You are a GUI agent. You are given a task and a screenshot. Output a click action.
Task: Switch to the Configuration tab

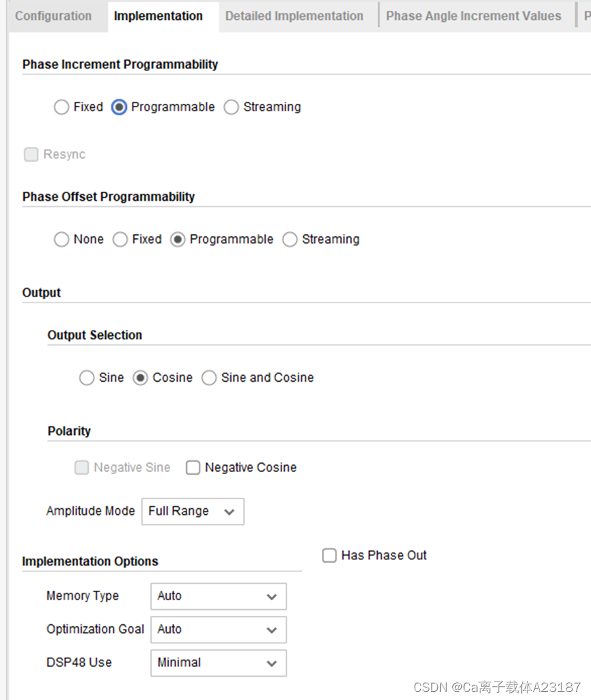coord(53,16)
